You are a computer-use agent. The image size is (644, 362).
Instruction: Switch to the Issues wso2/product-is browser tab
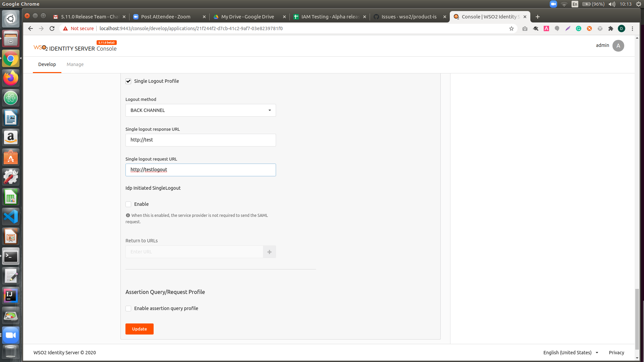click(409, 17)
